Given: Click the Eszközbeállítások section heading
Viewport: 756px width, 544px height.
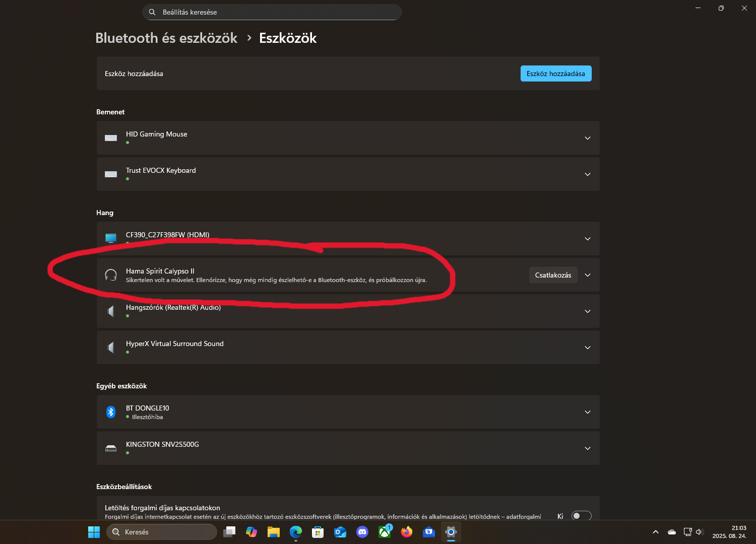Looking at the screenshot, I should click(124, 487).
